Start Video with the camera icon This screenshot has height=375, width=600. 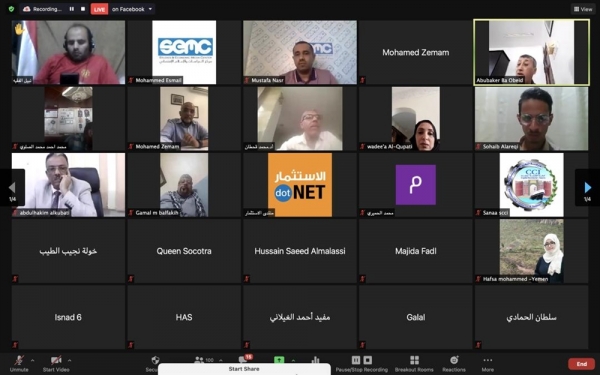56,363
